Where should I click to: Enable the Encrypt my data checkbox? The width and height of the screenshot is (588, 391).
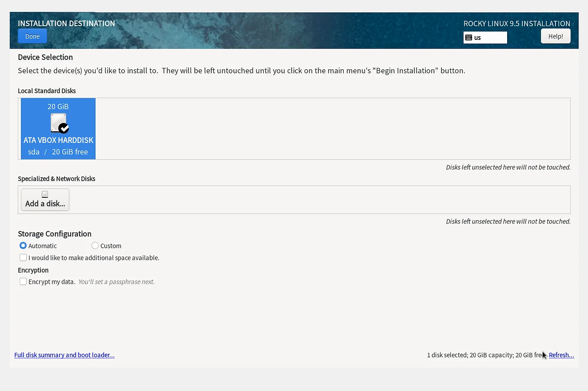click(23, 281)
